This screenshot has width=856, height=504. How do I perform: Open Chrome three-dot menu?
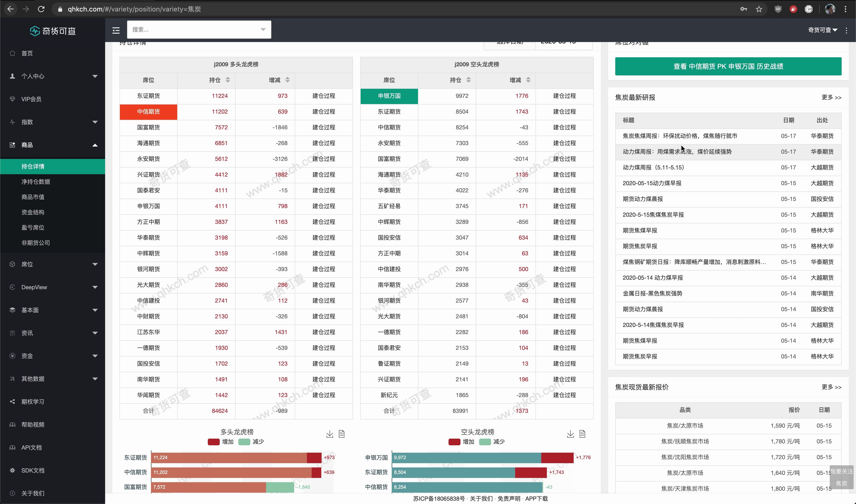pos(845,9)
